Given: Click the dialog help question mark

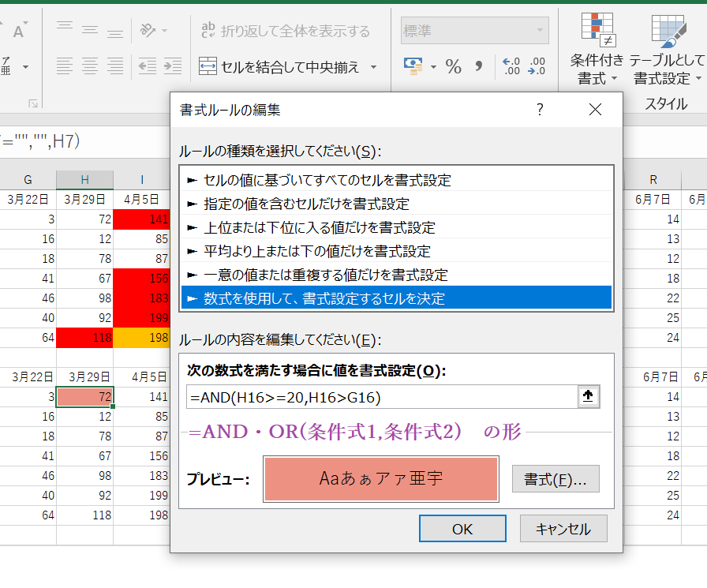Looking at the screenshot, I should point(540,110).
